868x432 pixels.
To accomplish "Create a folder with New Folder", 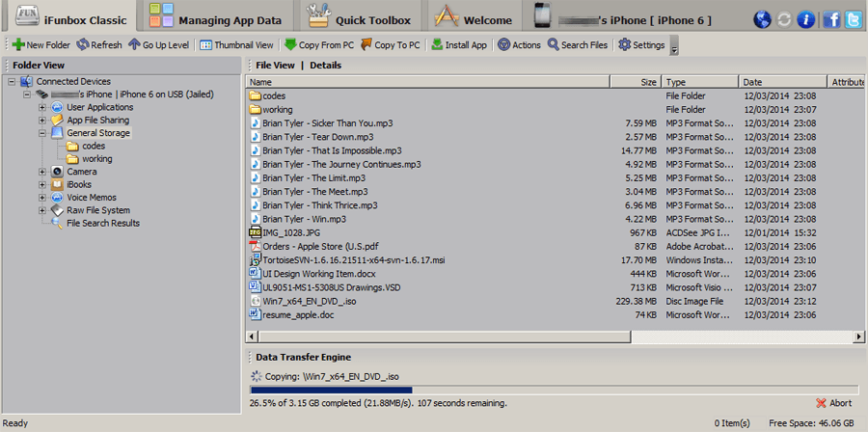I will click(41, 45).
